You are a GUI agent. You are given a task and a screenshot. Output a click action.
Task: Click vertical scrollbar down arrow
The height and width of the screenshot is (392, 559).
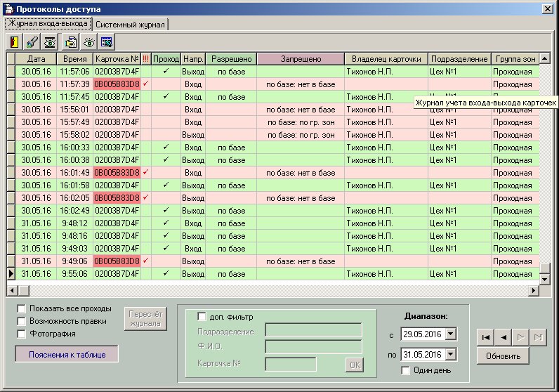click(x=544, y=279)
